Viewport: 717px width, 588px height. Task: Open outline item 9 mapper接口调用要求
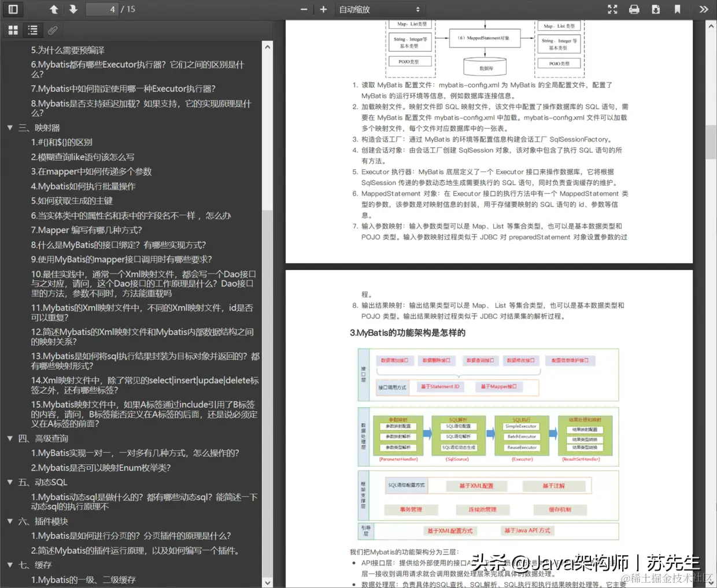pos(121,260)
